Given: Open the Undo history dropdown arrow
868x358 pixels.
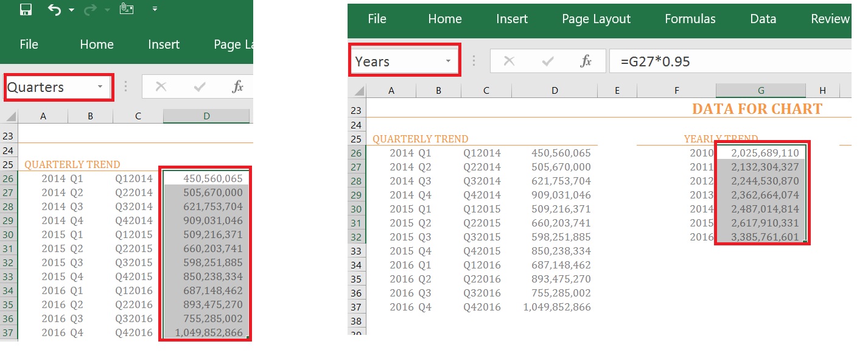Looking at the screenshot, I should coord(71,10).
